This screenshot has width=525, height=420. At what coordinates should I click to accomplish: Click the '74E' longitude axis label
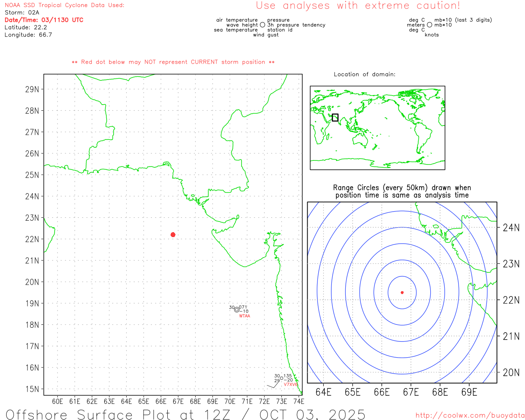(x=299, y=402)
